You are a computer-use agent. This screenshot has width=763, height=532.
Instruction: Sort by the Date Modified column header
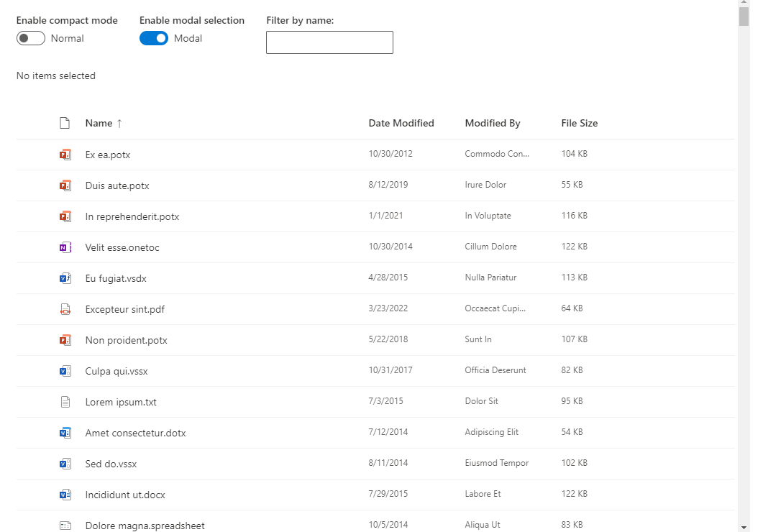point(401,124)
